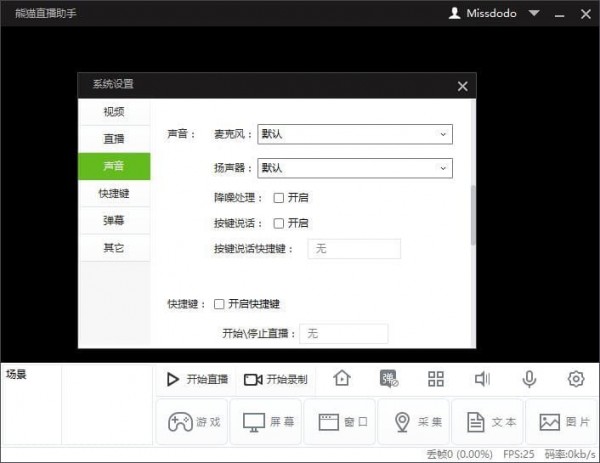
Task: Add a game source (游戏)
Action: [x=191, y=422]
